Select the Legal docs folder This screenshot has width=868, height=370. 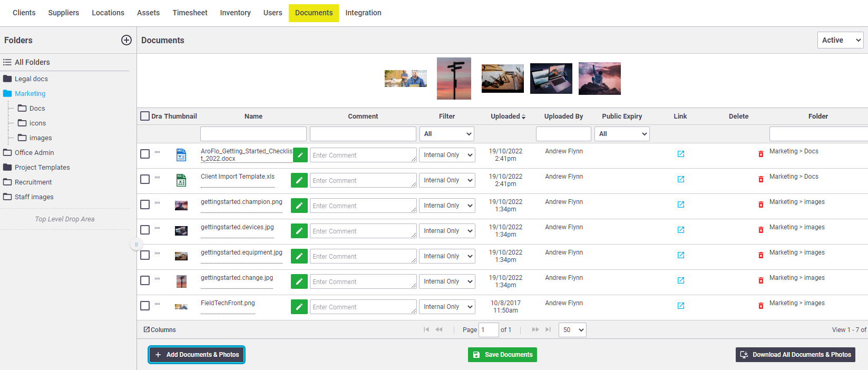coord(31,79)
